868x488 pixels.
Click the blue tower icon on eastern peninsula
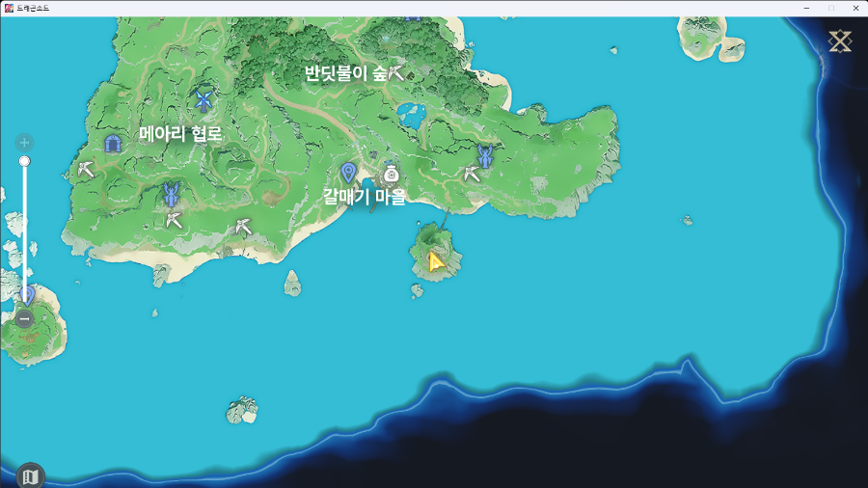click(485, 155)
